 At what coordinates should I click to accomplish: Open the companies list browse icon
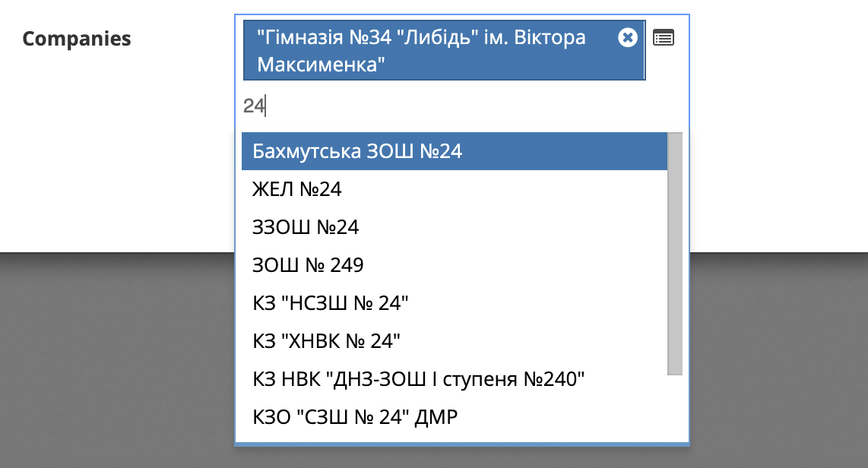tap(664, 37)
